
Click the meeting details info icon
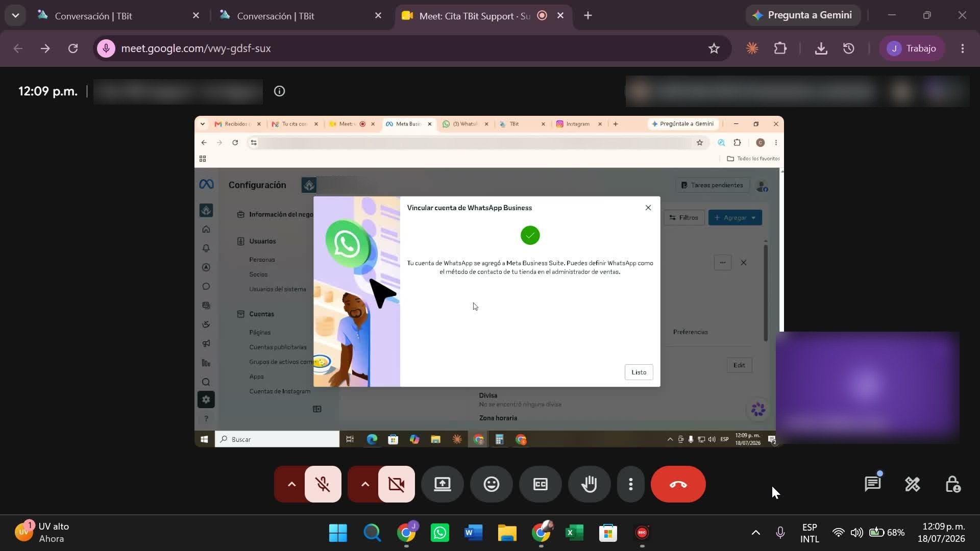tap(279, 91)
